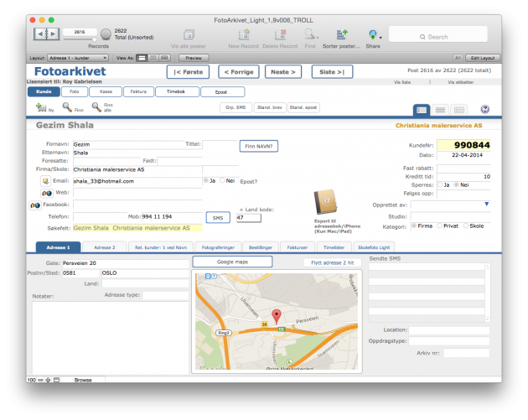Click the red map pin marker
528x420 pixels.
pos(277,316)
